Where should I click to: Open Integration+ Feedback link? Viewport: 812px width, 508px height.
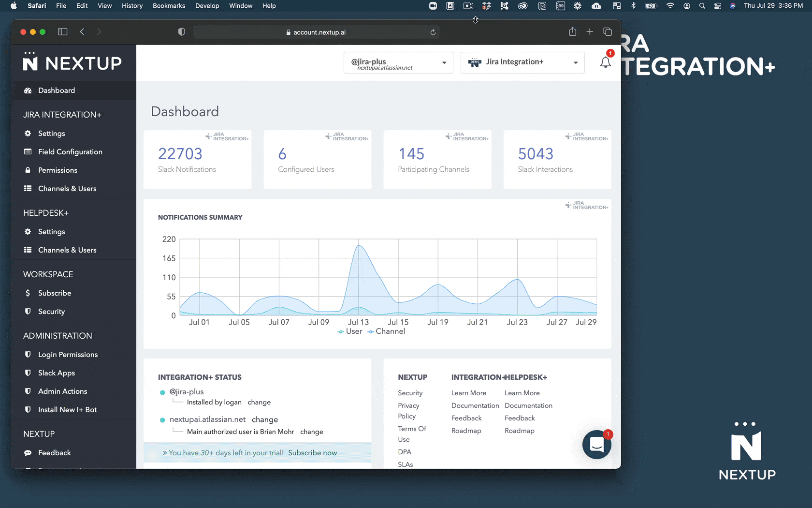point(466,418)
